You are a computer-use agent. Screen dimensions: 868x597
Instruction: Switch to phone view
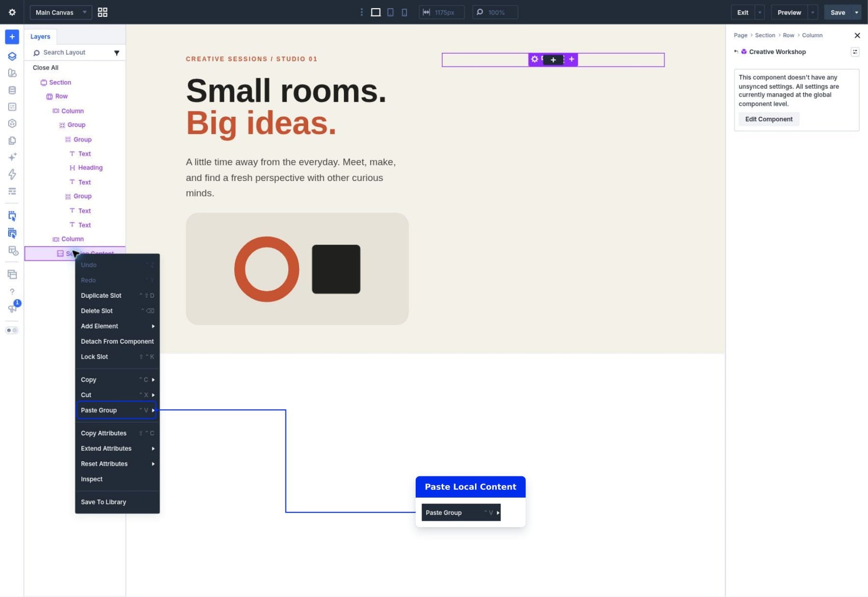404,12
